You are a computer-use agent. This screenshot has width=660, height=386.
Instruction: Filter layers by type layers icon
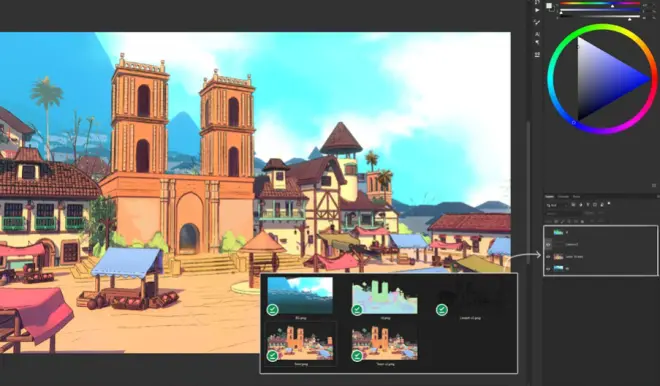[588, 205]
